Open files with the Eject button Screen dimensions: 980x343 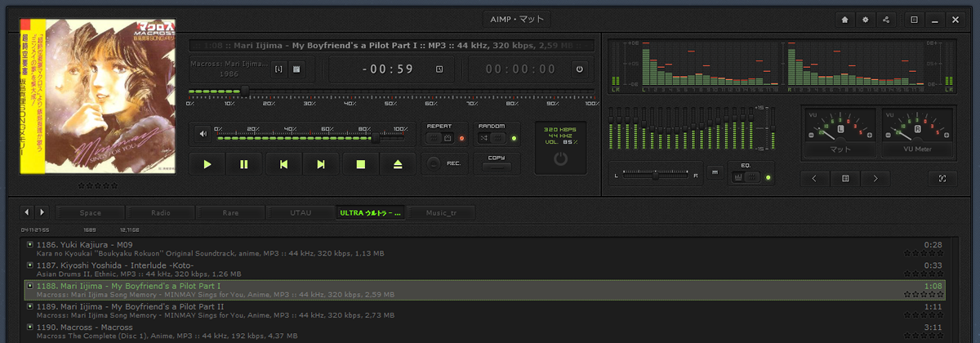pyautogui.click(x=398, y=164)
